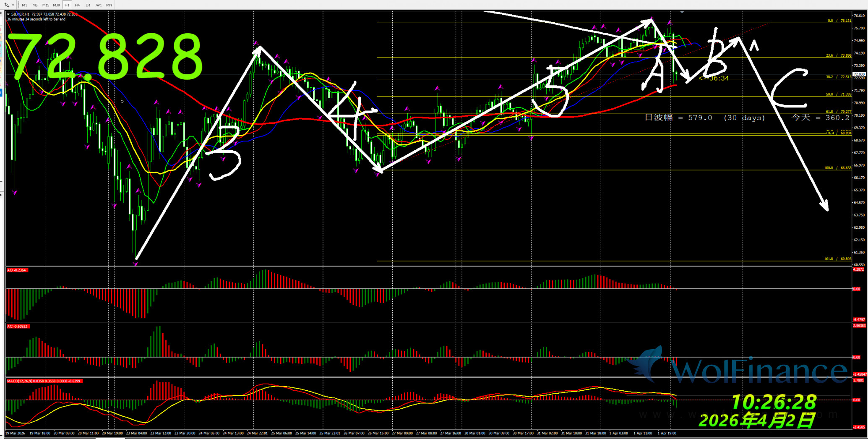Select the MACD(12,26,9) indicator label

pyautogui.click(x=44, y=381)
